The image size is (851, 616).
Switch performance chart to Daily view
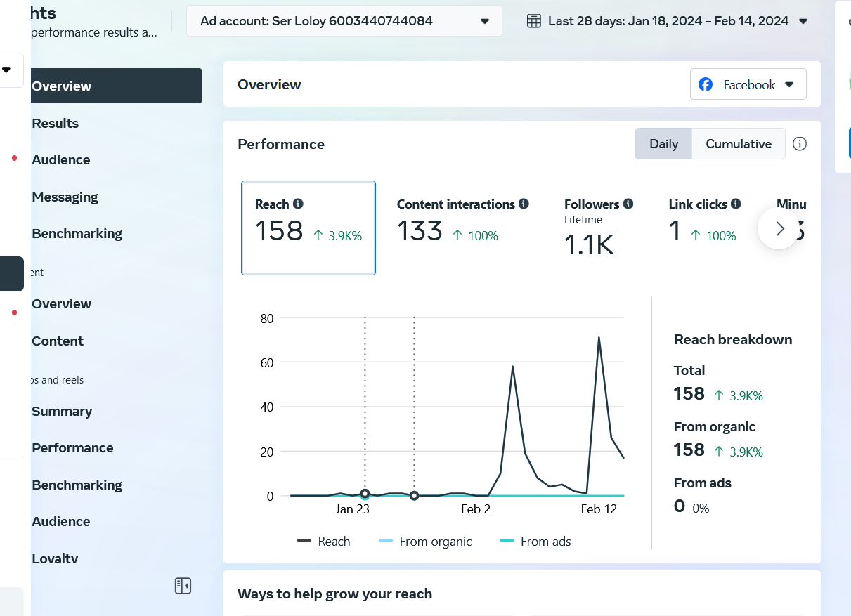pos(663,144)
